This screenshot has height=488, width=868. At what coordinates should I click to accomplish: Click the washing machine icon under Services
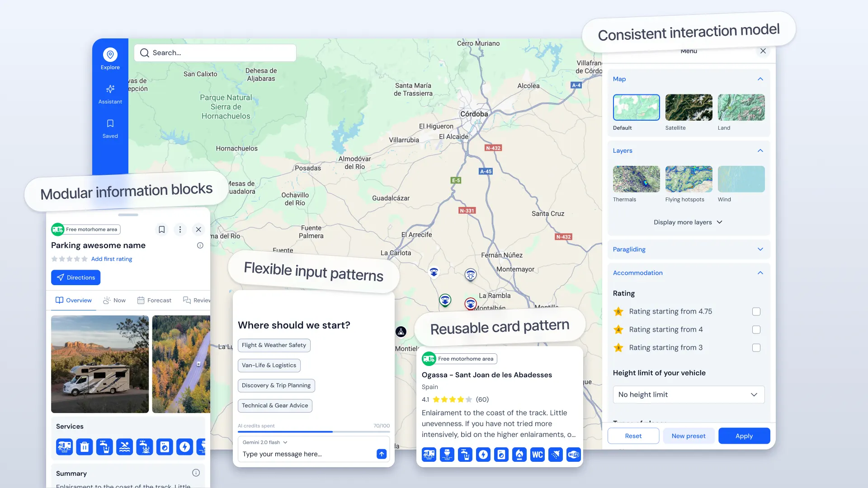click(x=165, y=447)
